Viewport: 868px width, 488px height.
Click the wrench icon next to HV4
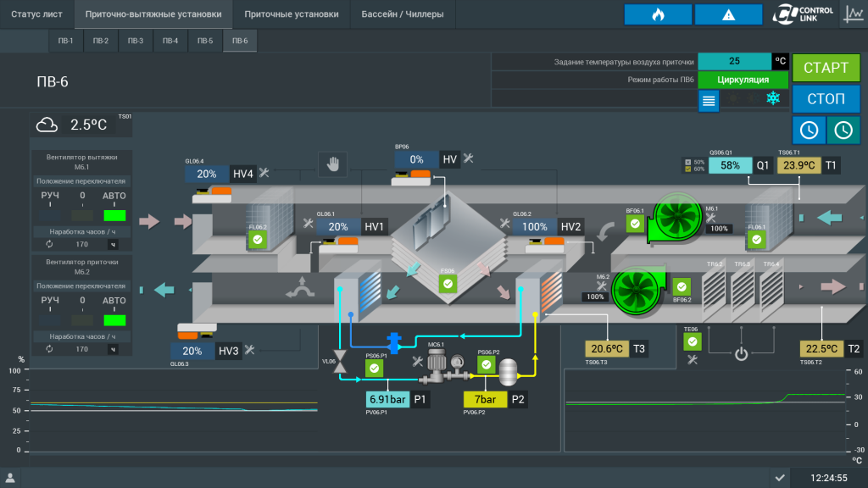point(264,173)
